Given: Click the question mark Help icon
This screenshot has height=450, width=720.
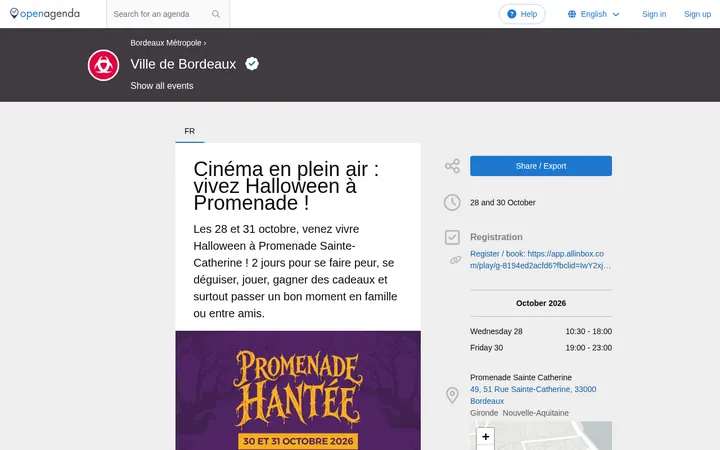Looking at the screenshot, I should pos(512,14).
